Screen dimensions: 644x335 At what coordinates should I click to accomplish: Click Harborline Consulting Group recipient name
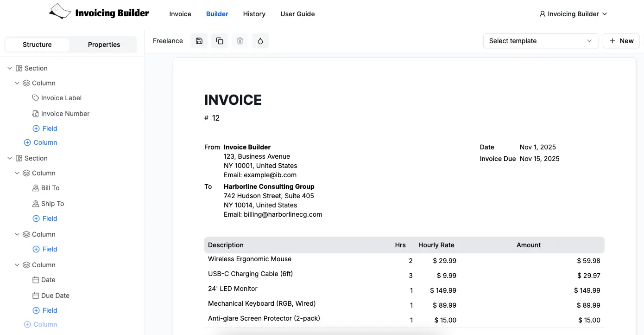269,187
